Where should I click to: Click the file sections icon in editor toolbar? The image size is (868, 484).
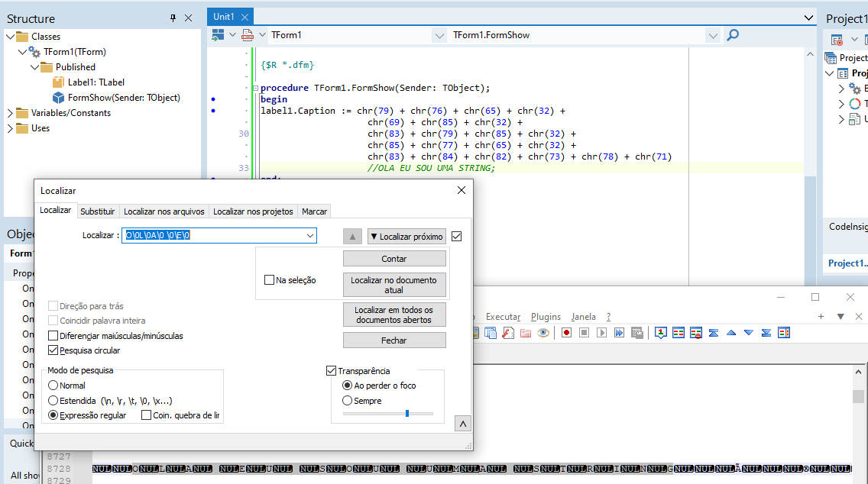248,35
